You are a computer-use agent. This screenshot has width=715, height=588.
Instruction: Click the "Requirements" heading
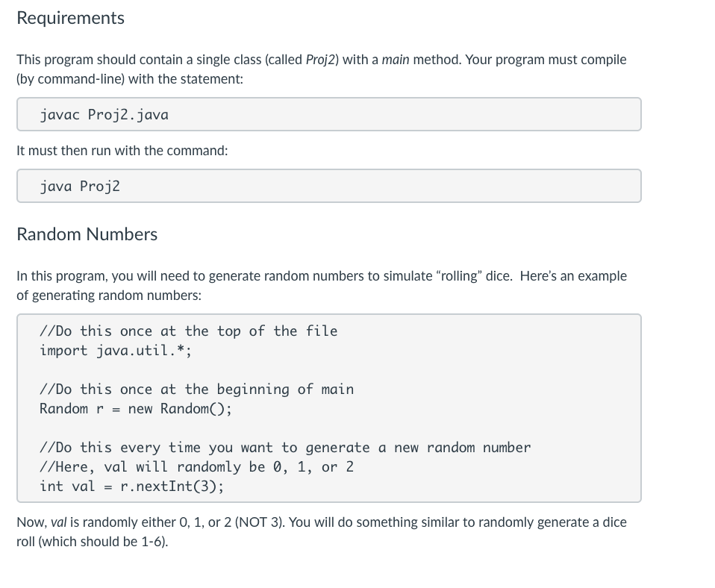70,19
